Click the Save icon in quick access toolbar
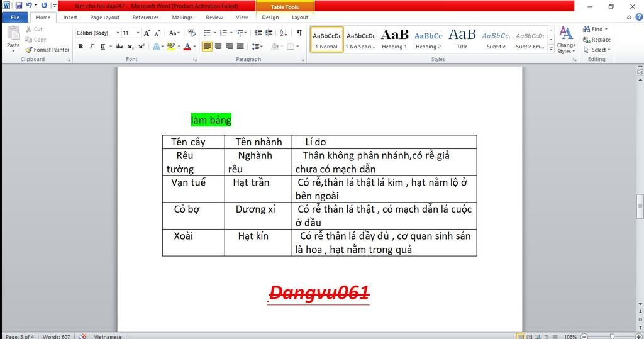 (18, 5)
